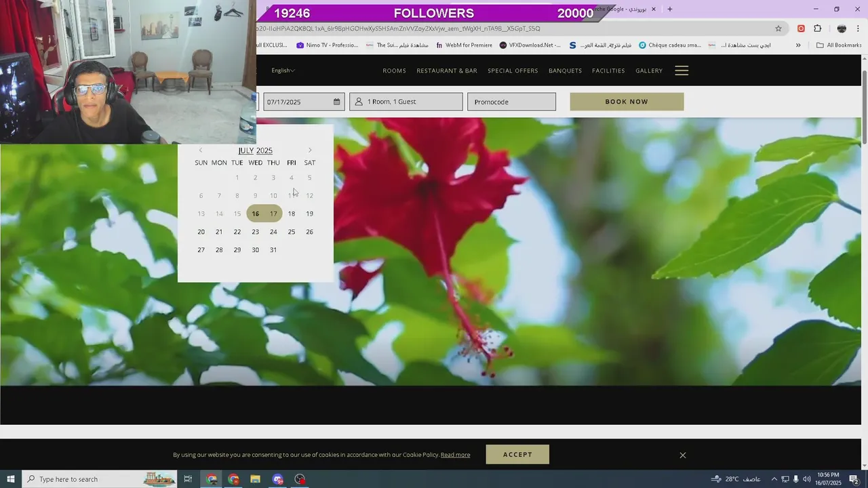
Task: Click the Promocode input field
Action: 511,102
